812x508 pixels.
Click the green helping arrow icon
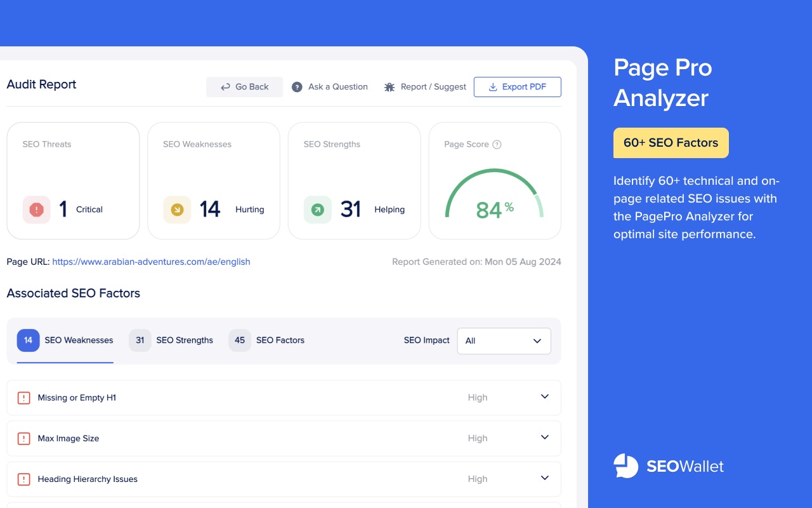click(x=318, y=210)
